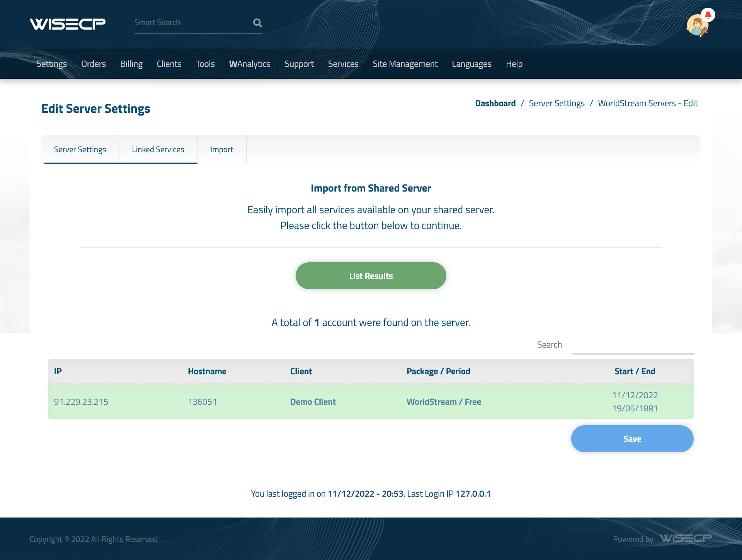
Task: Click the 136051 hostname entry
Action: click(203, 402)
